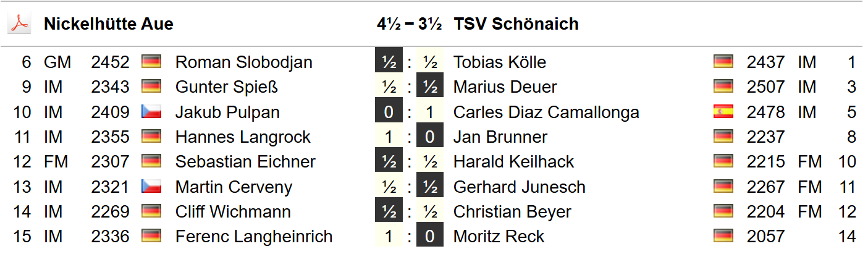Viewport: 868px width, 254px height.
Task: Click the GM title of Roman Slobodjan
Action: pyautogui.click(x=57, y=62)
